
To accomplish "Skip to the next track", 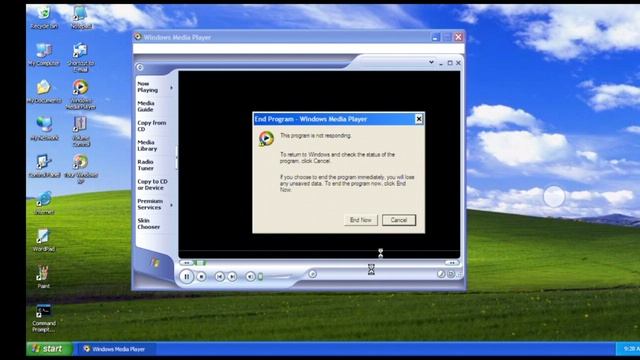I will click(232, 277).
